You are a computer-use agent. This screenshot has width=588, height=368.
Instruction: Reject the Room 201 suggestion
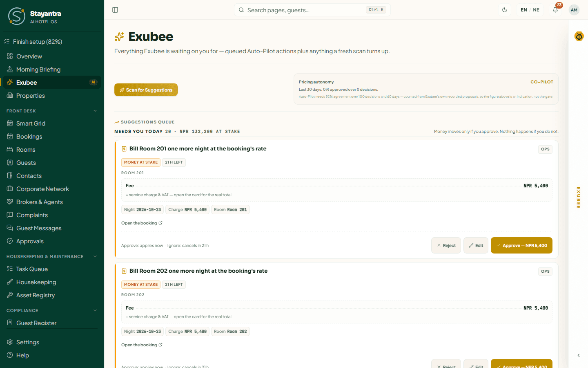(x=446, y=245)
